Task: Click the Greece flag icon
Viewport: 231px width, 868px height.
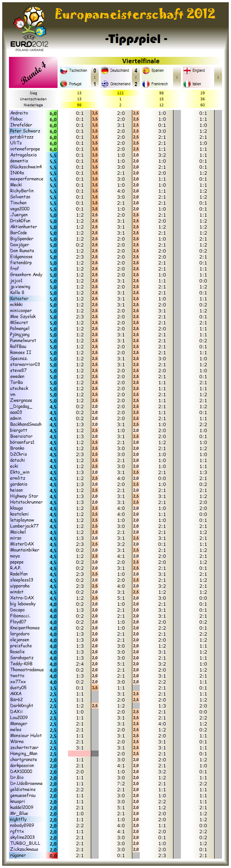Action: [x=105, y=84]
